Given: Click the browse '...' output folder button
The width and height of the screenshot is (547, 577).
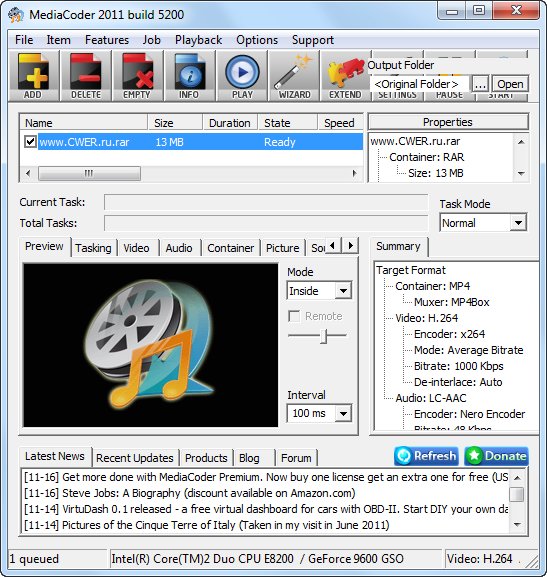Looking at the screenshot, I should pos(480,84).
